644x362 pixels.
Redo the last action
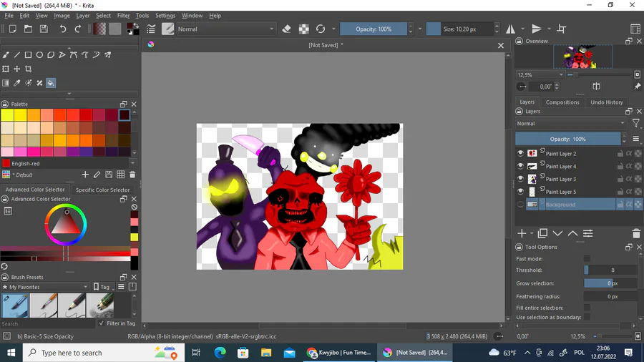pyautogui.click(x=77, y=29)
